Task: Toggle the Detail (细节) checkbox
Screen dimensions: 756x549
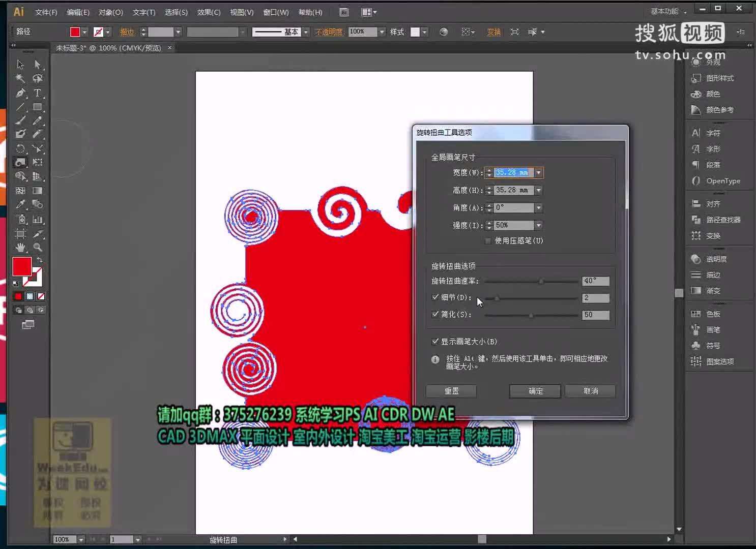Action: tap(435, 297)
